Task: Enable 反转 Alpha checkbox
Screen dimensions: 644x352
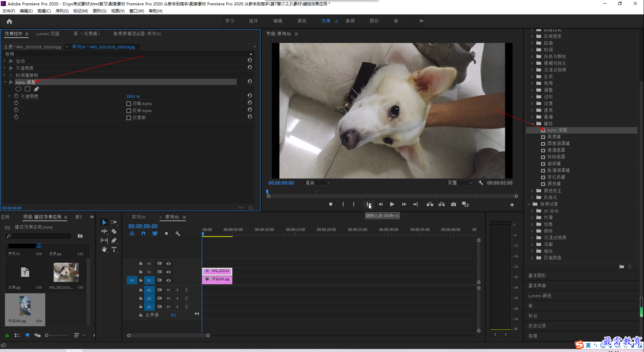Action: [129, 111]
